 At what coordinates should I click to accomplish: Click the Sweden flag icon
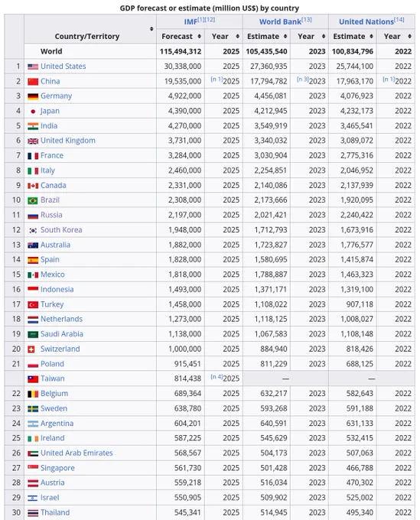point(33,409)
